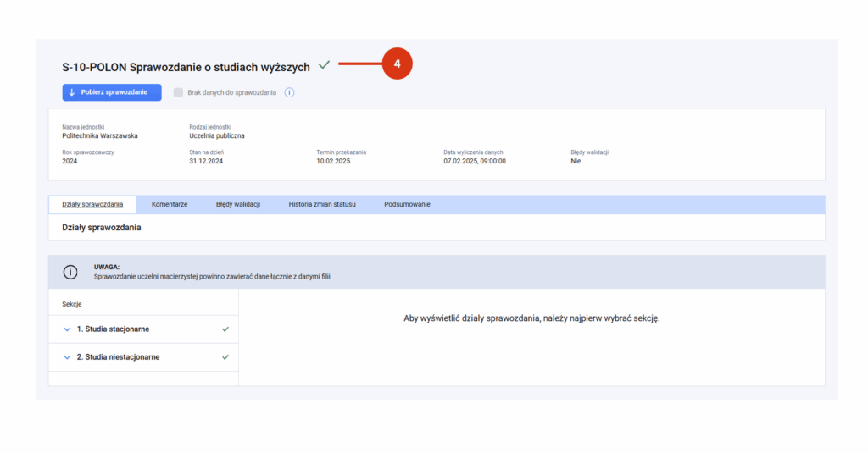This screenshot has width=868, height=453.
Task: Click the info icon beside Brak danych
Action: tap(289, 92)
